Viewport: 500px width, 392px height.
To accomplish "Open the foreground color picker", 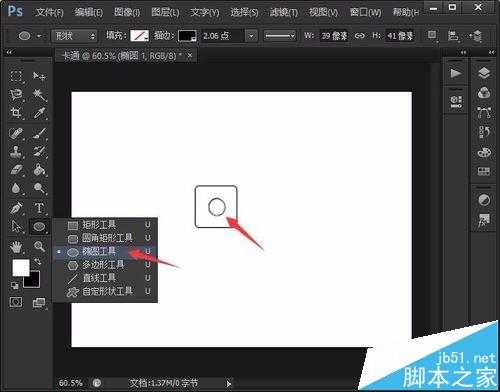I will (21, 268).
